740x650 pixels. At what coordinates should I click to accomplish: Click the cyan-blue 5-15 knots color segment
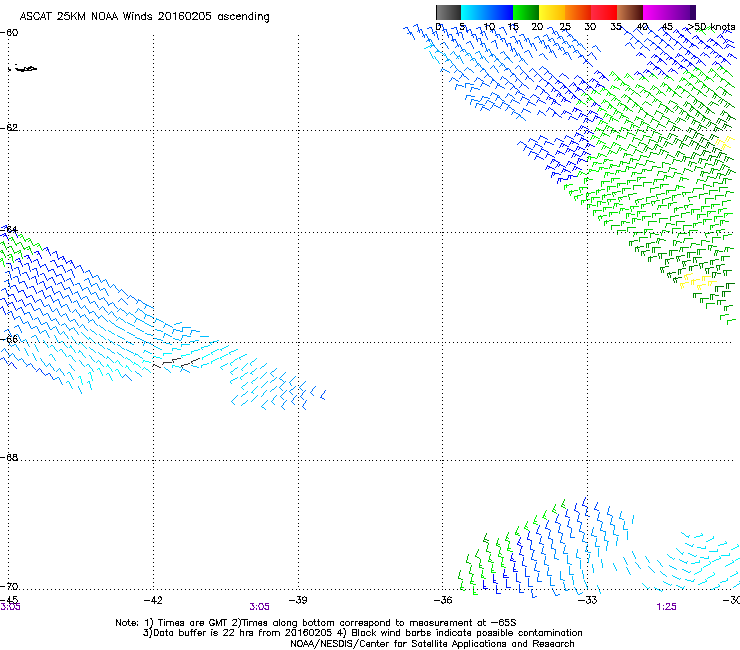click(x=487, y=12)
